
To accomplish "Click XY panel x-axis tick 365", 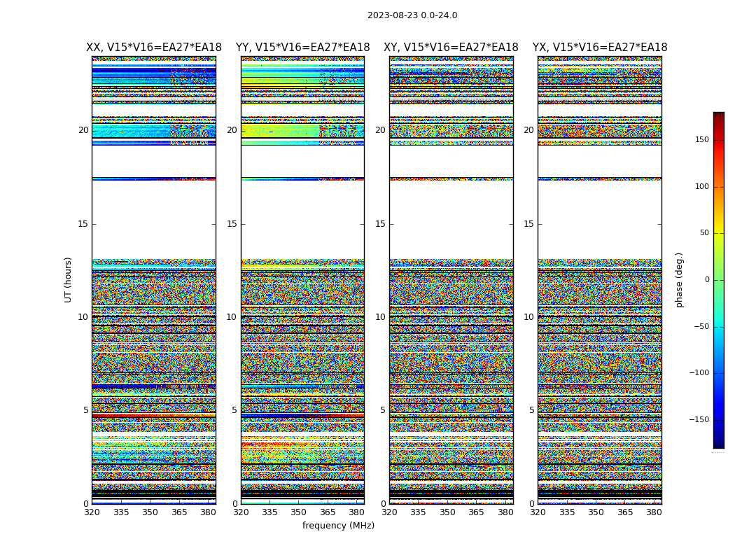I will (476, 512).
